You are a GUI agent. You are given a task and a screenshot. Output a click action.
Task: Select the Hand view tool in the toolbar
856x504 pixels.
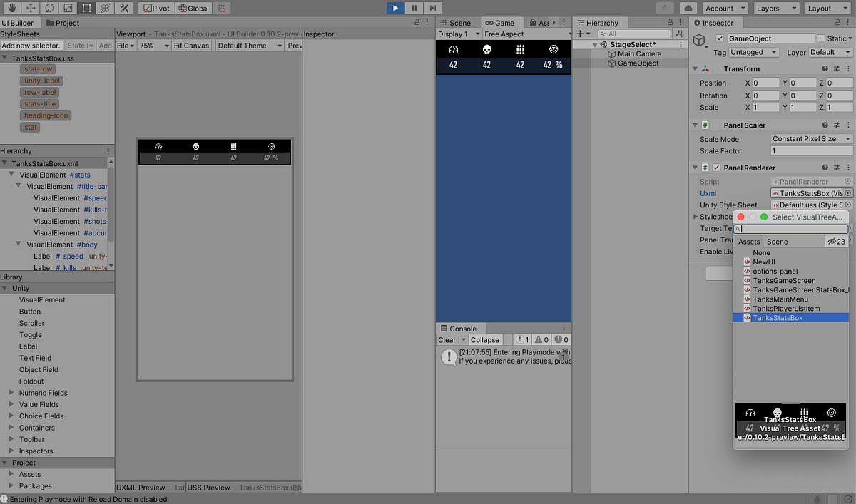click(x=12, y=8)
